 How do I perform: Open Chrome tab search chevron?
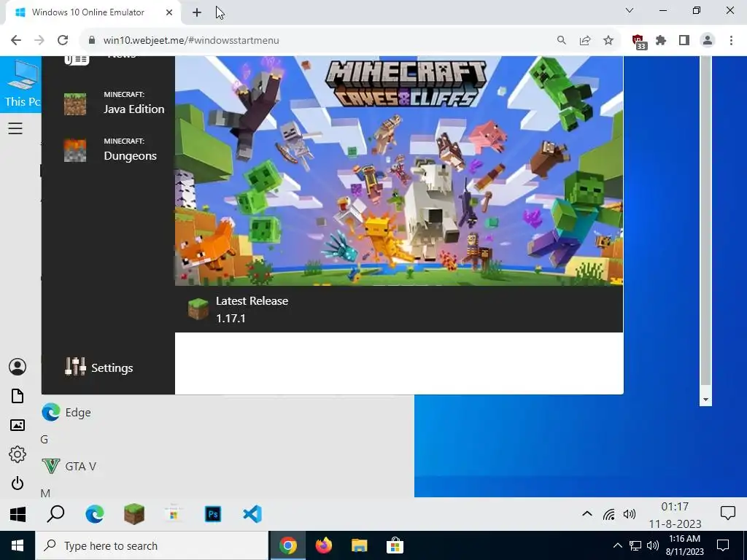click(x=630, y=10)
